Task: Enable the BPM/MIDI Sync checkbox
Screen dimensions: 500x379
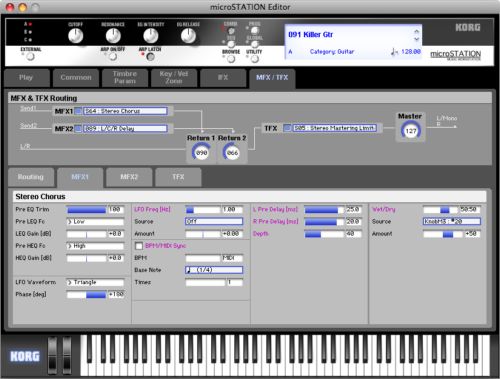Action: pyautogui.click(x=139, y=246)
